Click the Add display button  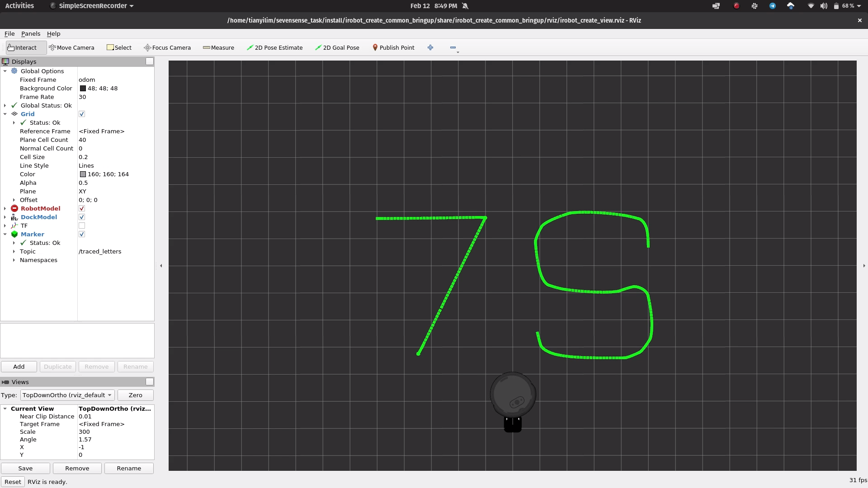coord(19,366)
